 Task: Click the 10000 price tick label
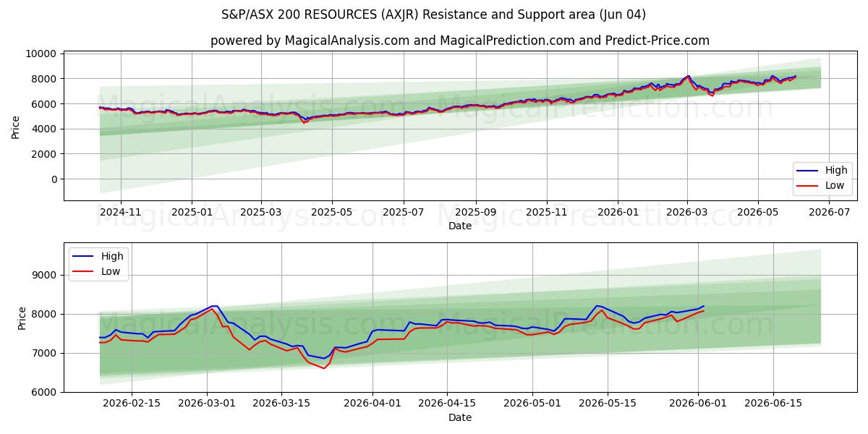[x=42, y=54]
